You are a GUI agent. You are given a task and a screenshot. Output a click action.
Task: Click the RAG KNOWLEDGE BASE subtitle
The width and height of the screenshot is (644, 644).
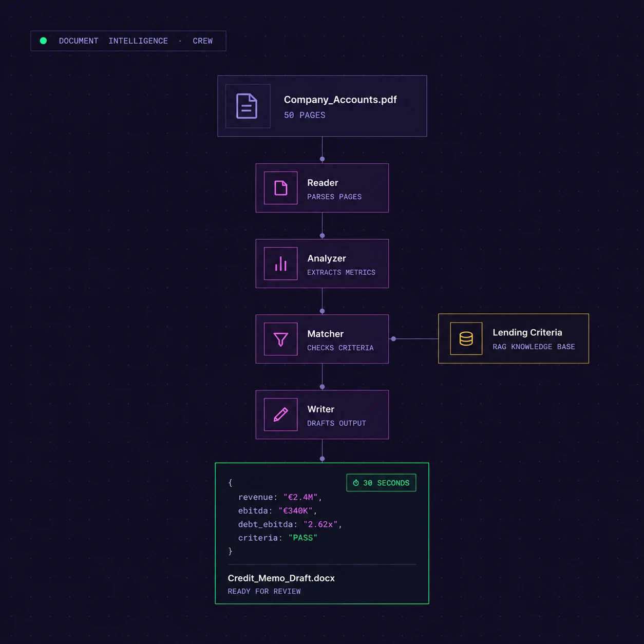[x=534, y=347]
